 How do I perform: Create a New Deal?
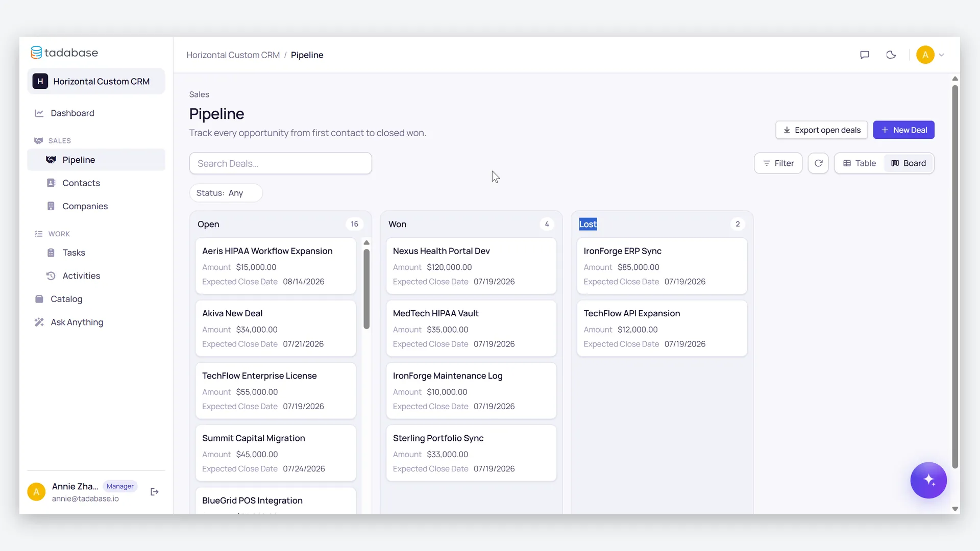[904, 130]
